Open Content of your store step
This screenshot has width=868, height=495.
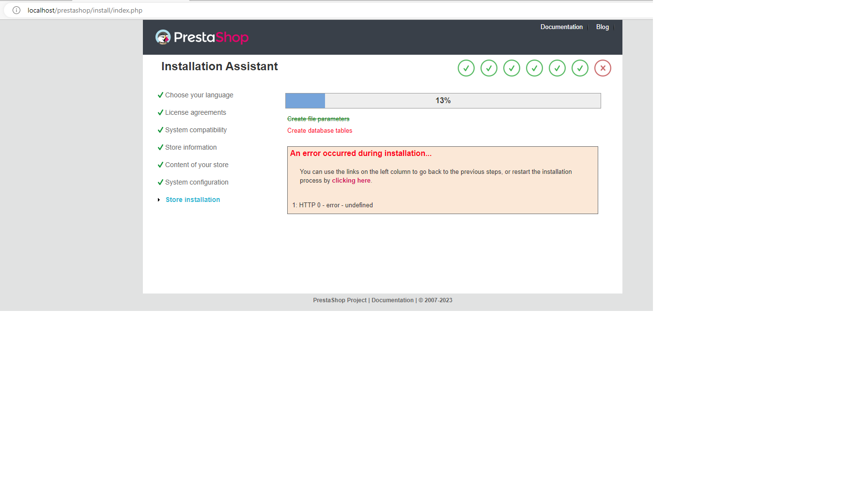(x=197, y=165)
